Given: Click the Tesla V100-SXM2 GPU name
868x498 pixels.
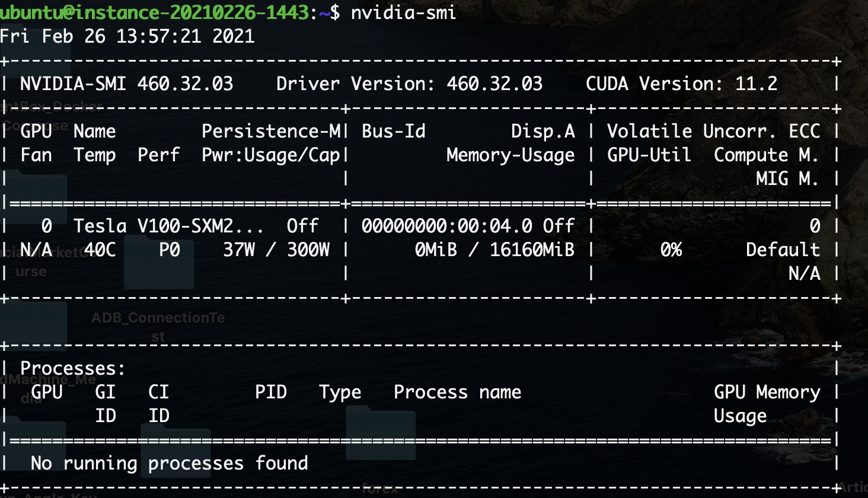Looking at the screenshot, I should coord(168,226).
